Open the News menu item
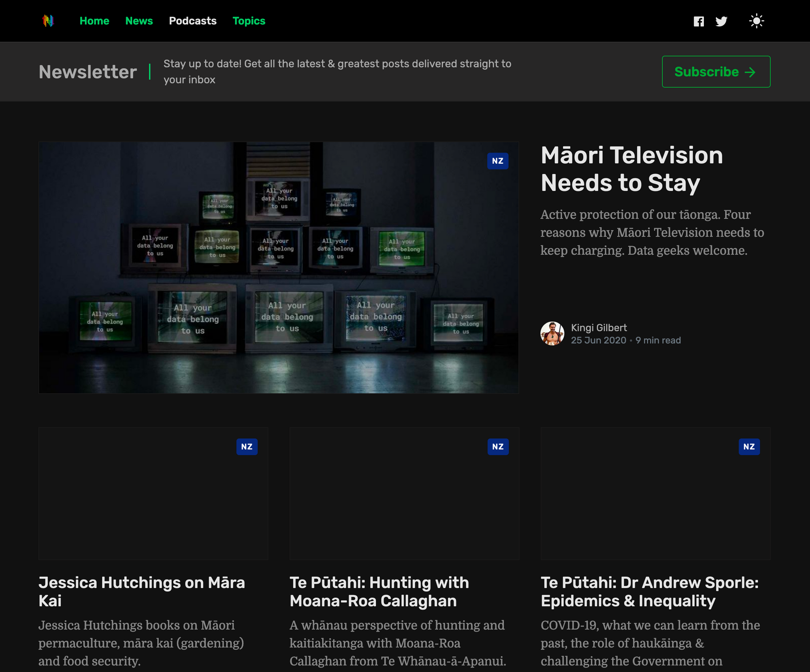This screenshot has width=810, height=672. click(x=139, y=21)
